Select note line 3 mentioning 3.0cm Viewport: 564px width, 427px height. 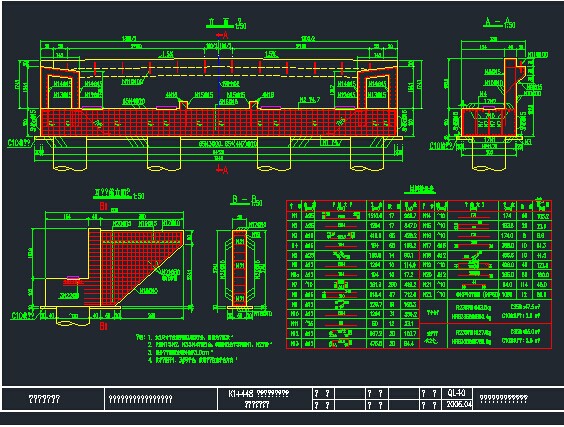point(181,352)
